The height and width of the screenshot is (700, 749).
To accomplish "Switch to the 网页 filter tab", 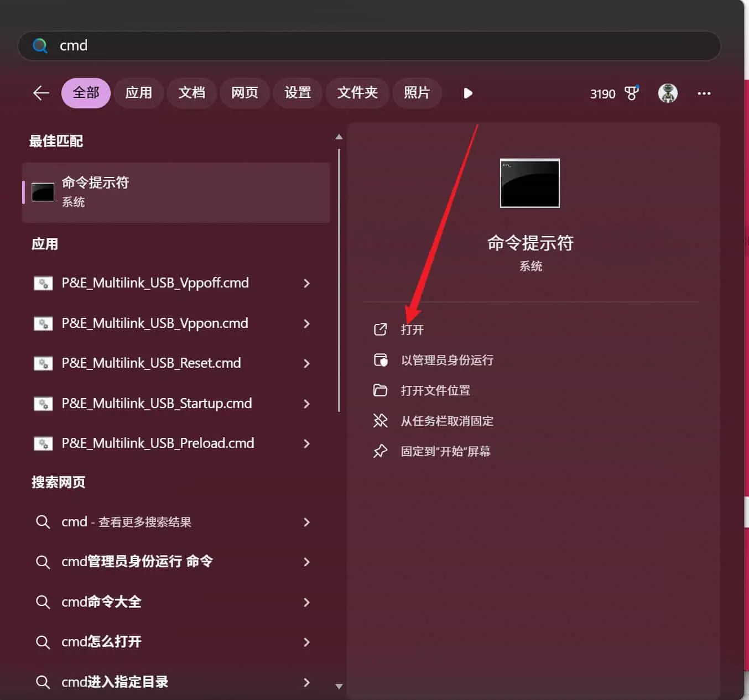I will pyautogui.click(x=245, y=93).
